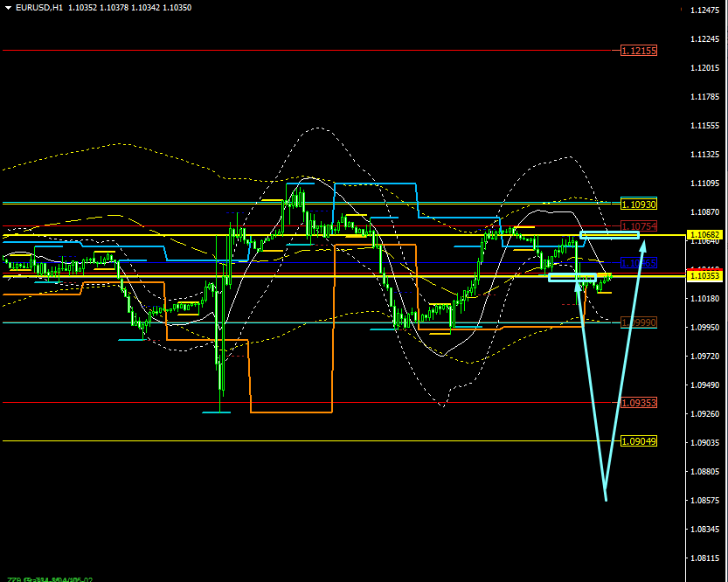Image resolution: width=728 pixels, height=582 pixels.
Task: Click 1.09490 on the price scale
Action: [704, 385]
